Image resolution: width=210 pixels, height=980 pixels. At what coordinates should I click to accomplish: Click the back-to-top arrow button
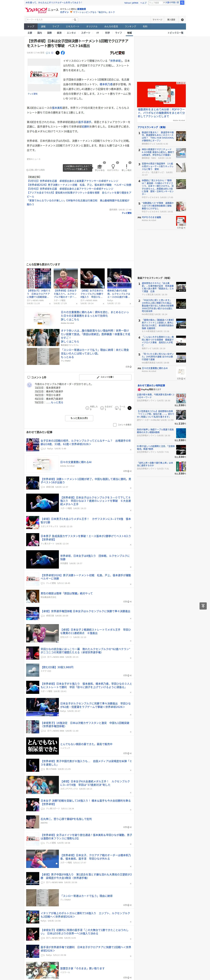click(203, 606)
